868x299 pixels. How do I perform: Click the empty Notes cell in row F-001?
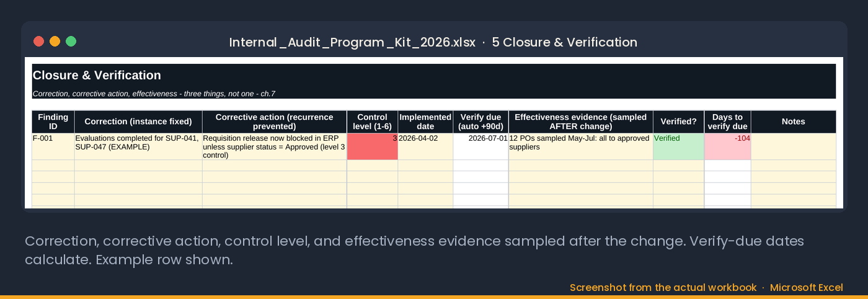[793, 146]
